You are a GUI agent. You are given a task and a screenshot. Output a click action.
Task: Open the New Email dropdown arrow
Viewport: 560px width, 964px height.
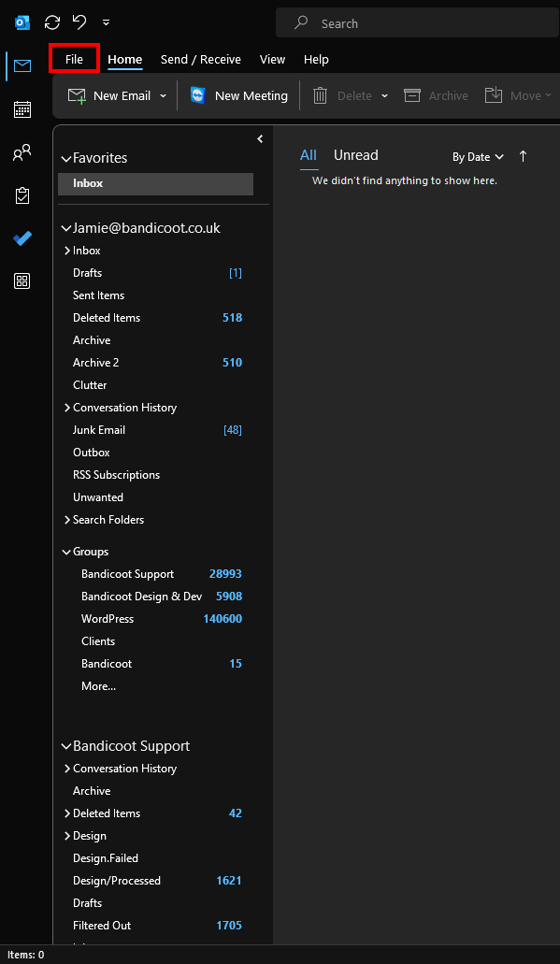click(163, 95)
